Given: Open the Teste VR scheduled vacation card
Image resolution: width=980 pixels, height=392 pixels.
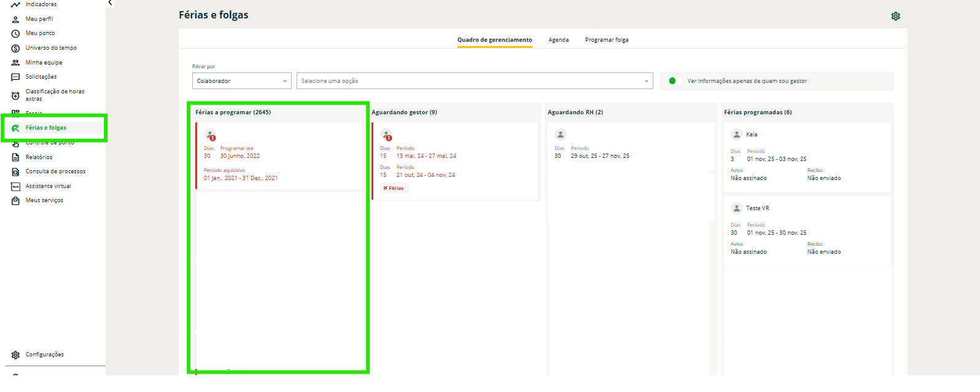Looking at the screenshot, I should 806,230.
